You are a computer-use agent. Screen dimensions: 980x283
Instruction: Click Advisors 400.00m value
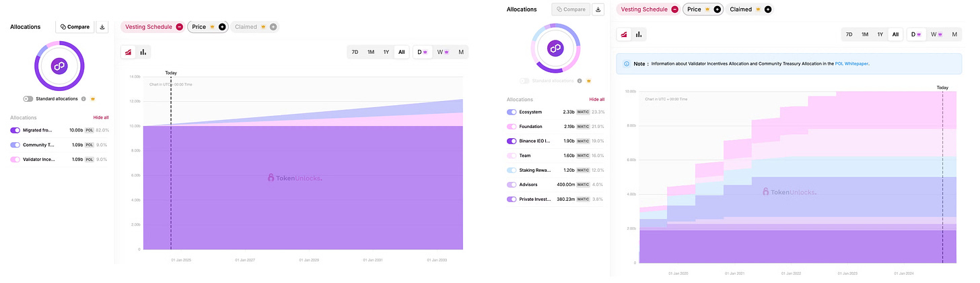coord(567,185)
